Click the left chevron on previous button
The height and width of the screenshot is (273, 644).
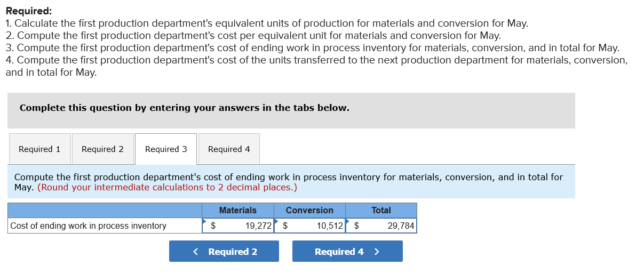click(196, 252)
